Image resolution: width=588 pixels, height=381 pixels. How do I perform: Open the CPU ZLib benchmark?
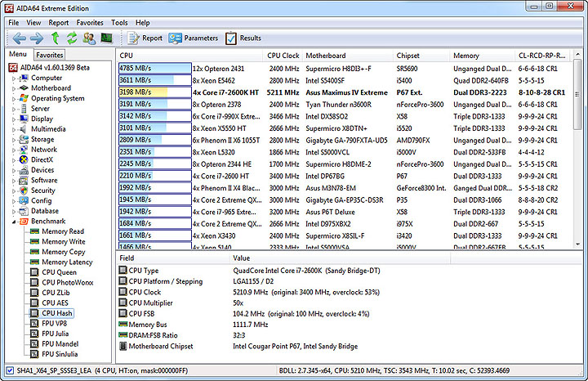tap(50, 293)
